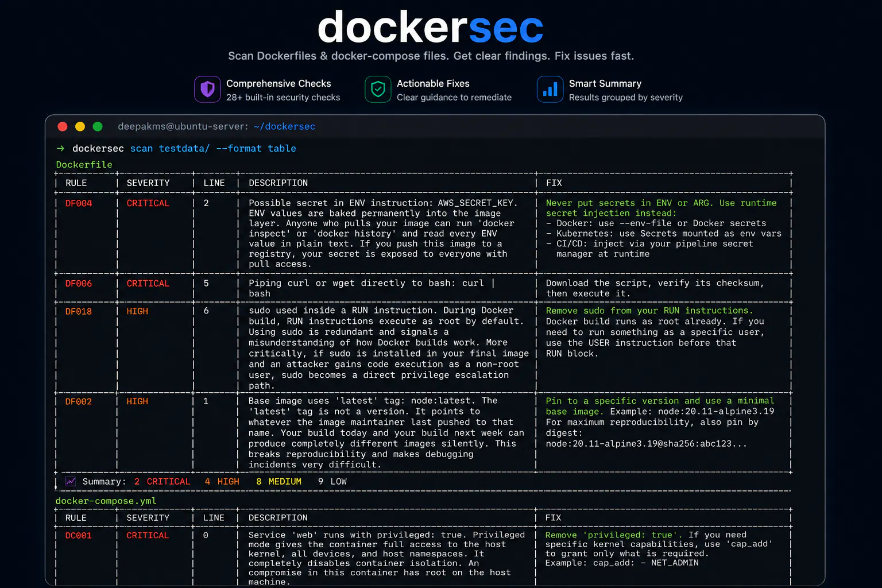Click the green maximize window dot
This screenshot has height=588, width=882.
98,126
